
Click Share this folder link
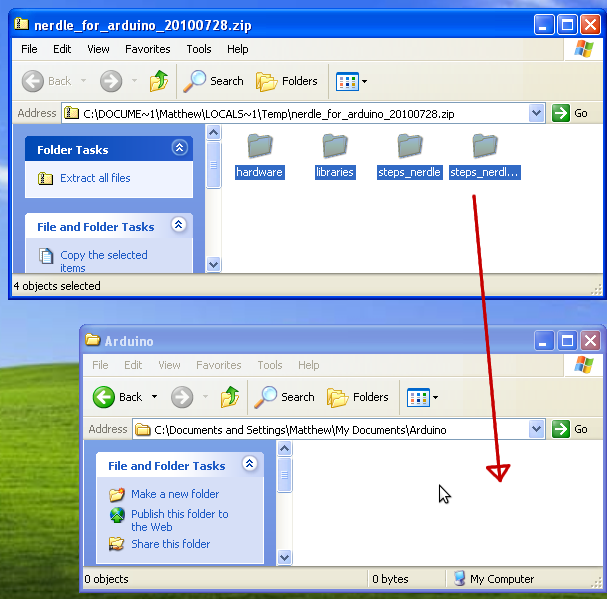[171, 544]
